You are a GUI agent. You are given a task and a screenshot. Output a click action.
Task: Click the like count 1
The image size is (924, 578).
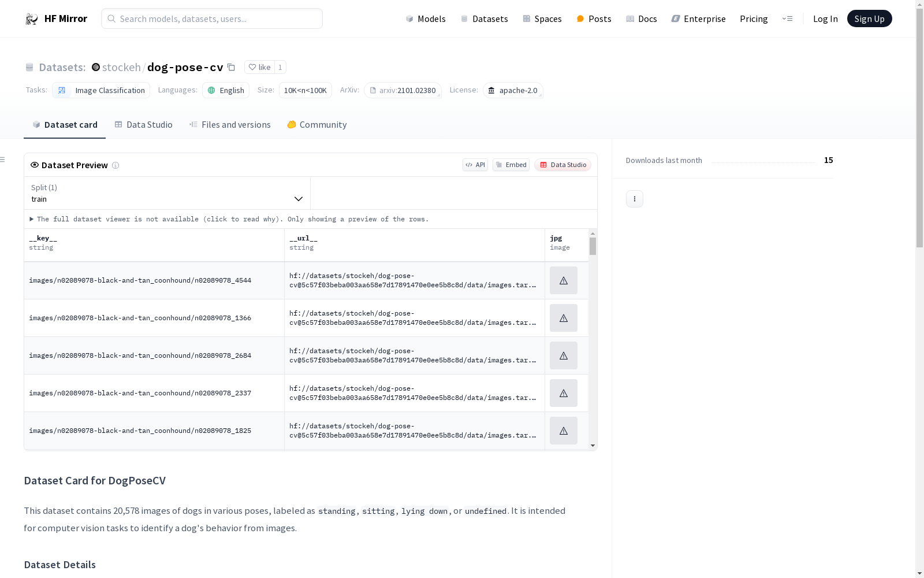pyautogui.click(x=280, y=67)
